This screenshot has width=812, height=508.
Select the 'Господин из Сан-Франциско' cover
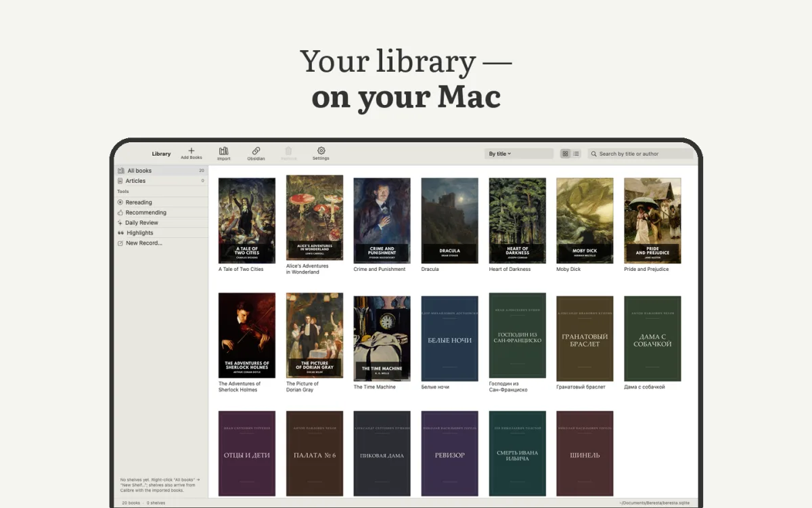[x=518, y=337]
